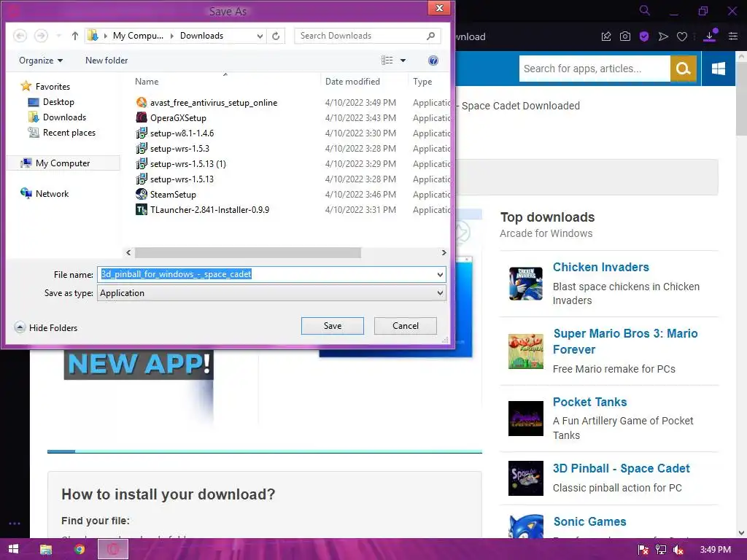The width and height of the screenshot is (747, 560).
Task: Open the File name dropdown arrow
Action: pos(440,275)
